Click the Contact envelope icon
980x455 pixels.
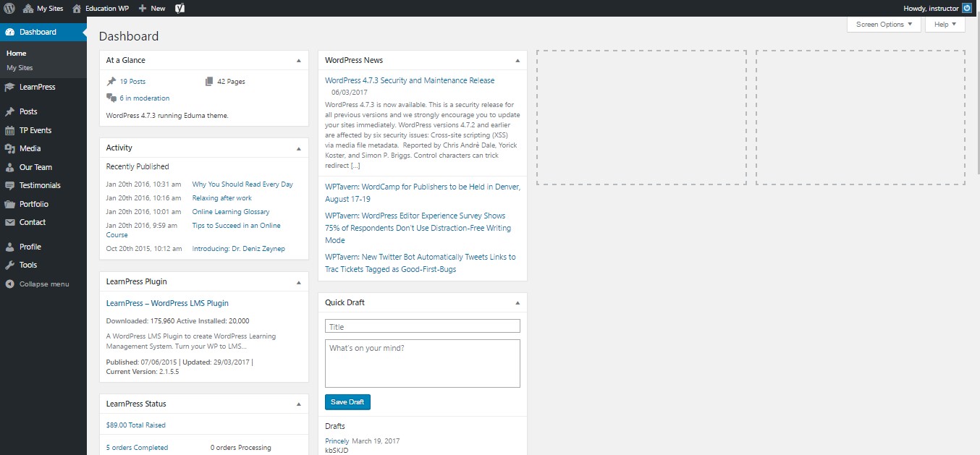[x=9, y=222]
